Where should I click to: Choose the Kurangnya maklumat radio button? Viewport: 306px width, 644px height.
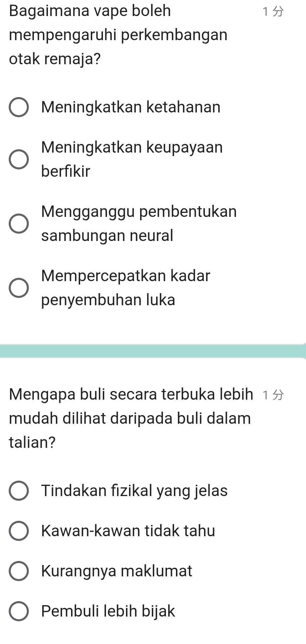point(19,571)
